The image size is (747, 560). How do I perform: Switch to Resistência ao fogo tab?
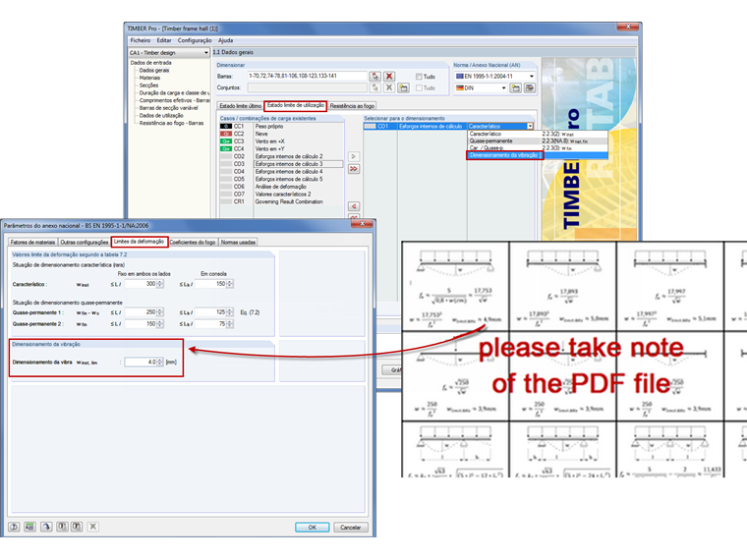pyautogui.click(x=352, y=106)
